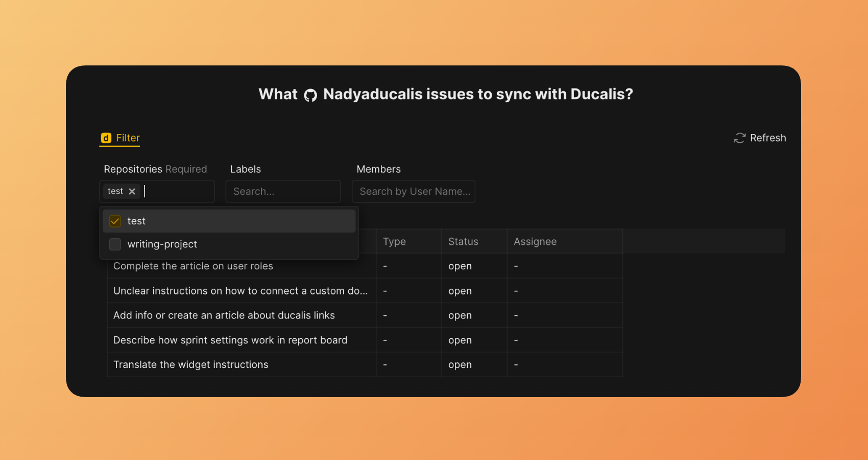Click the Type column header
This screenshot has height=460, width=868.
tap(395, 242)
